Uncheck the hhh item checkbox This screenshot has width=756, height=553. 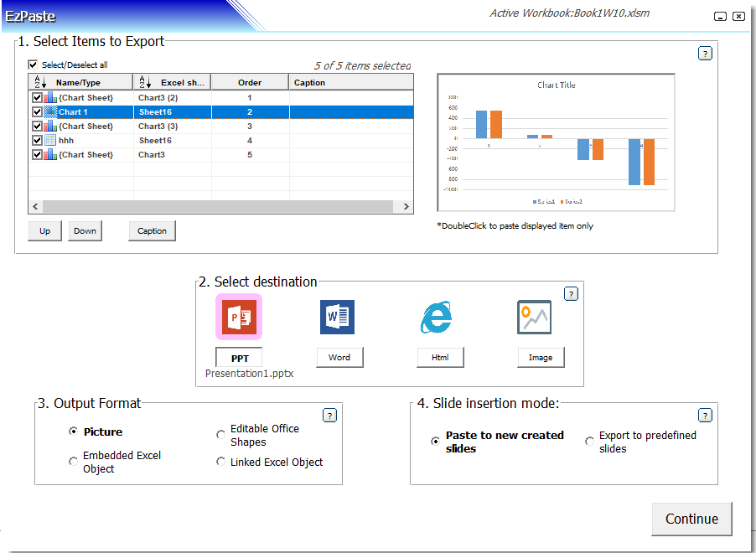[x=37, y=140]
